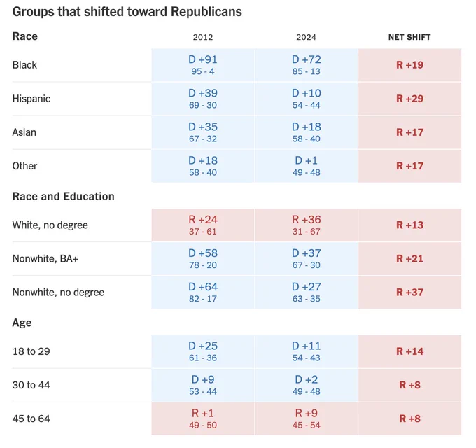Click the Black 2012 cell showing D +91
The image size is (476, 448).
pyautogui.click(x=203, y=65)
